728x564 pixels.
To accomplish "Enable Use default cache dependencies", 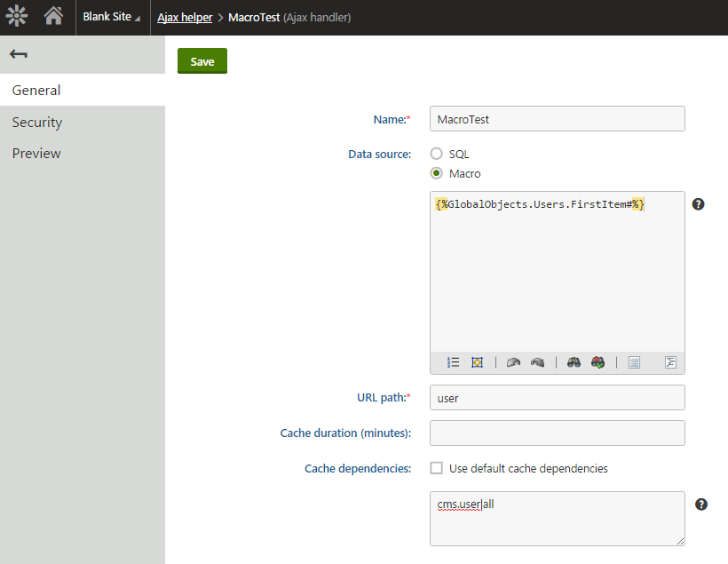I will 437,468.
